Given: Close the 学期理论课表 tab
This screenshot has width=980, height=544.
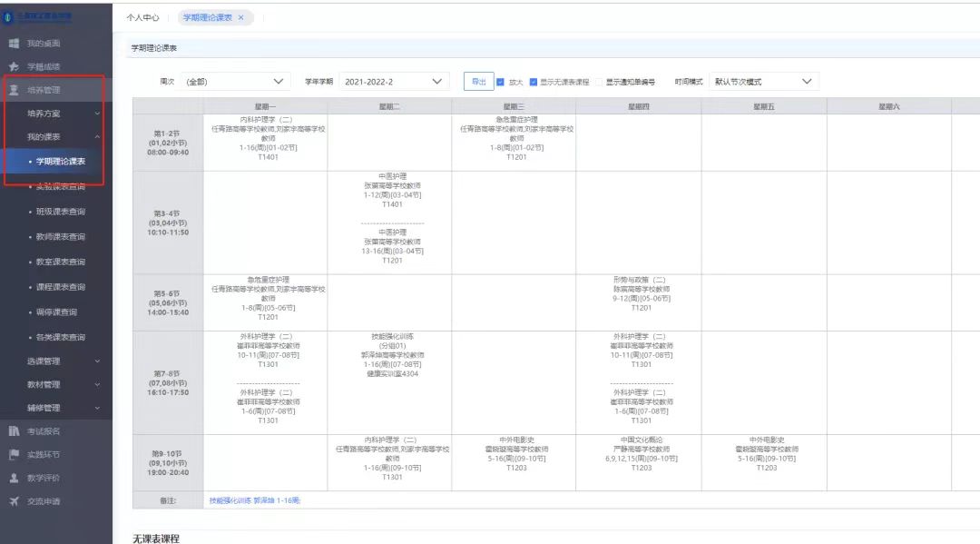Looking at the screenshot, I should [240, 17].
